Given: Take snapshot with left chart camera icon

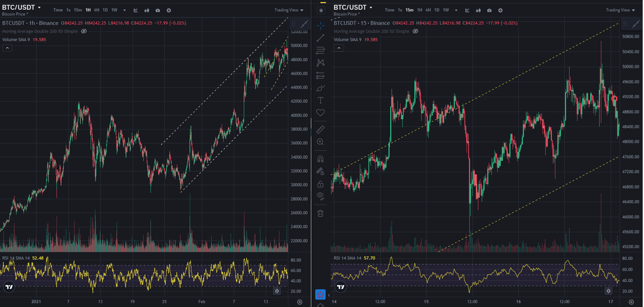Looking at the screenshot, I should tap(158, 10).
